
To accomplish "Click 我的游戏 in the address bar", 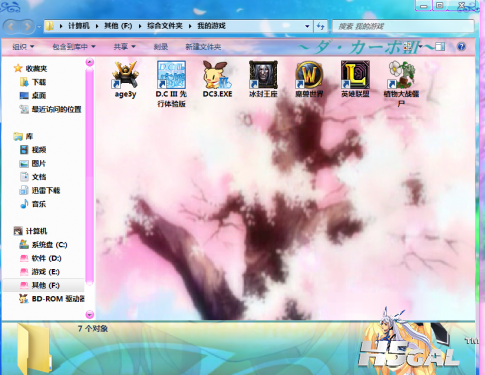I will 211,26.
